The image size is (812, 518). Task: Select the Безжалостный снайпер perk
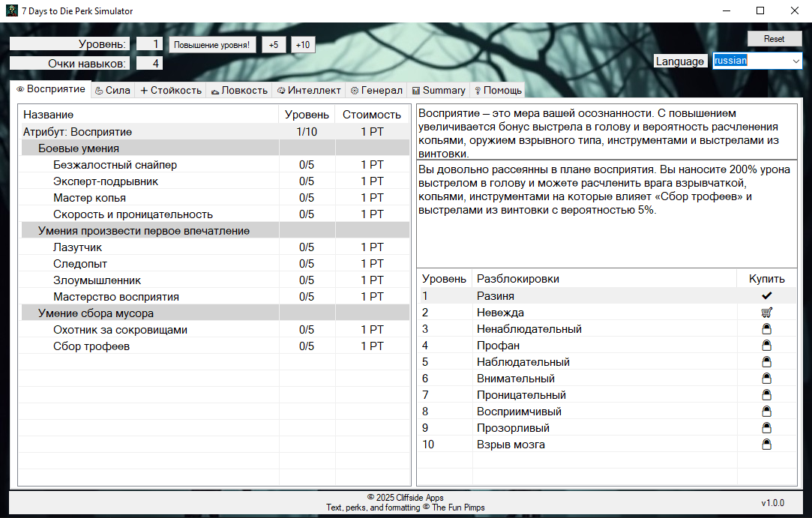214,165
